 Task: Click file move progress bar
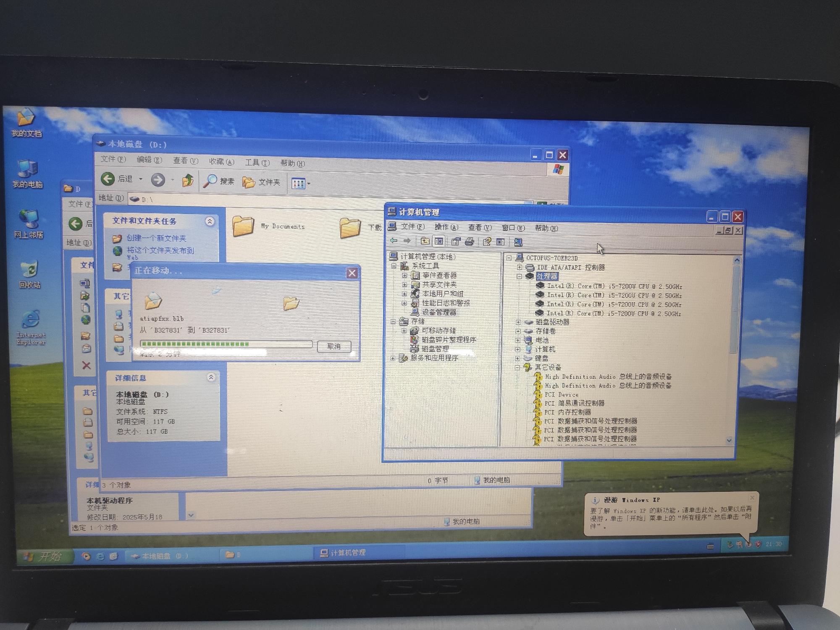pyautogui.click(x=226, y=344)
